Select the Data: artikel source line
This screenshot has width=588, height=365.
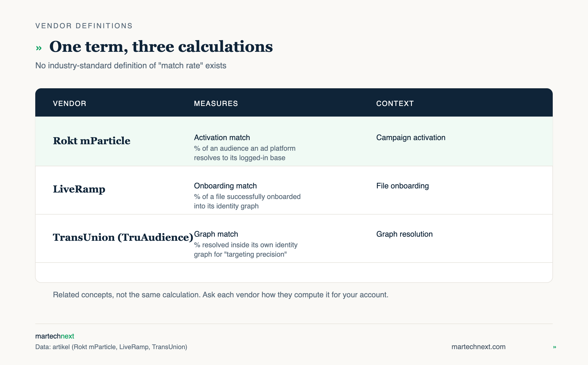tap(111, 347)
